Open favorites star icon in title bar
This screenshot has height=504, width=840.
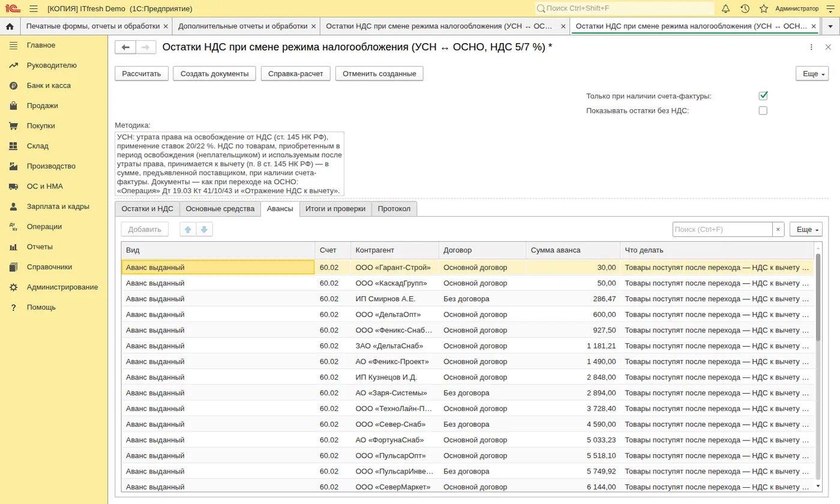(764, 8)
